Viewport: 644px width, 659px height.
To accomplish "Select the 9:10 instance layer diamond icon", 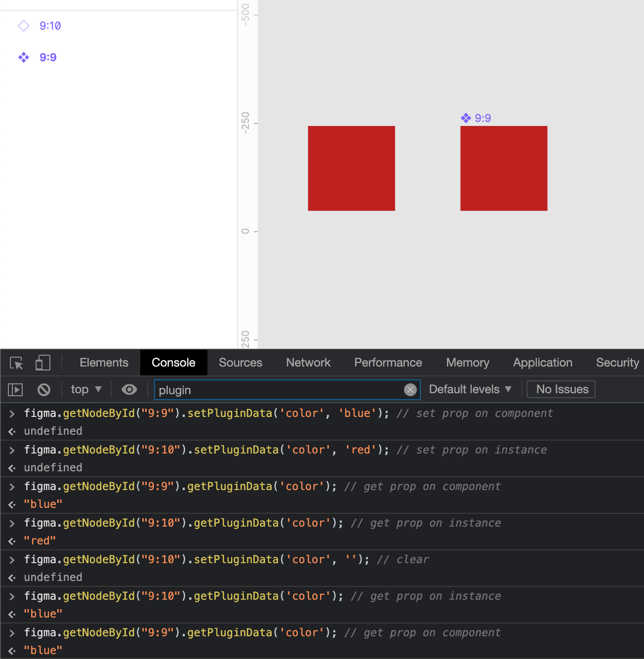I will [x=24, y=26].
